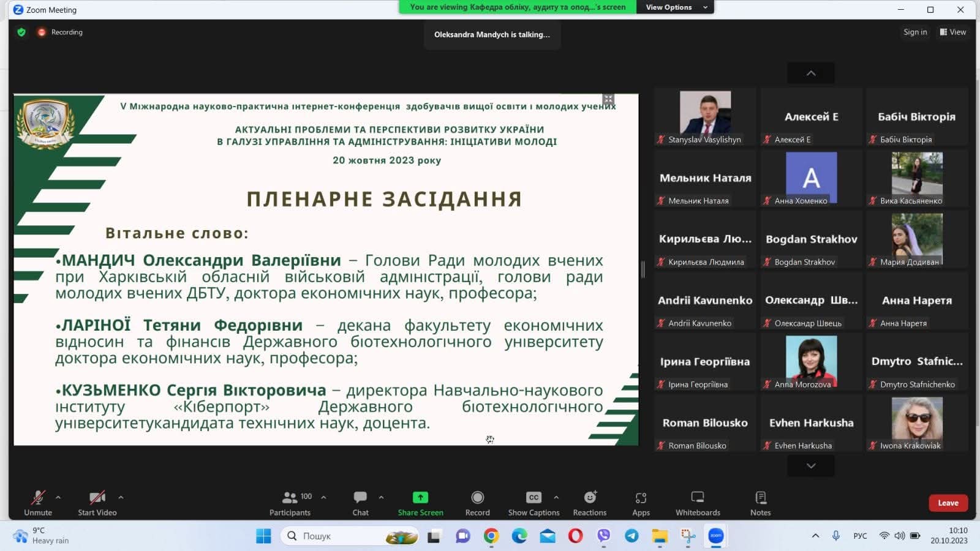Toggle Show Captions
The height and width of the screenshot is (551, 980).
[533, 503]
